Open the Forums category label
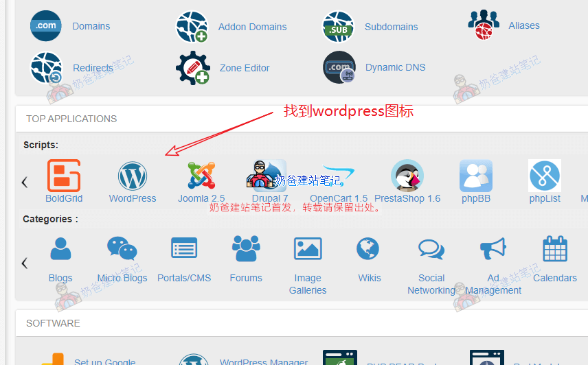Viewport: 588px width, 365px height. pyautogui.click(x=246, y=278)
